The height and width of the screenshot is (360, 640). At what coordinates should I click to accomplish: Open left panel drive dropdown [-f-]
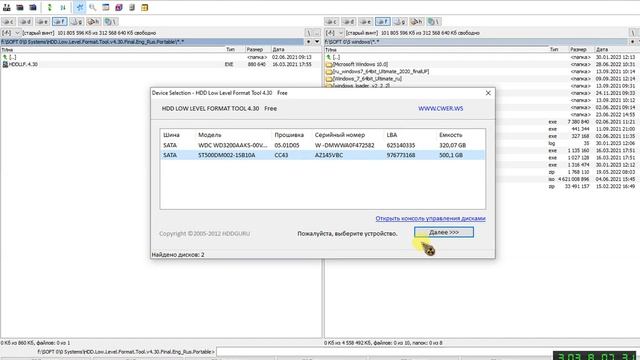(11, 33)
